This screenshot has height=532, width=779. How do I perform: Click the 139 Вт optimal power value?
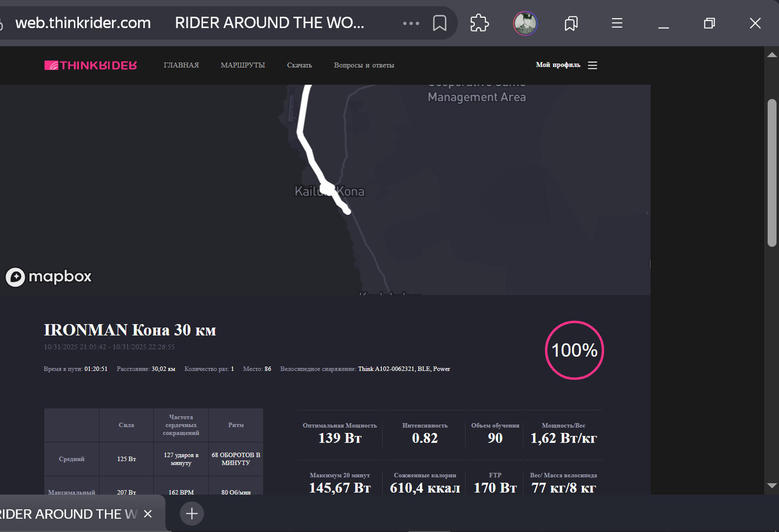(340, 438)
